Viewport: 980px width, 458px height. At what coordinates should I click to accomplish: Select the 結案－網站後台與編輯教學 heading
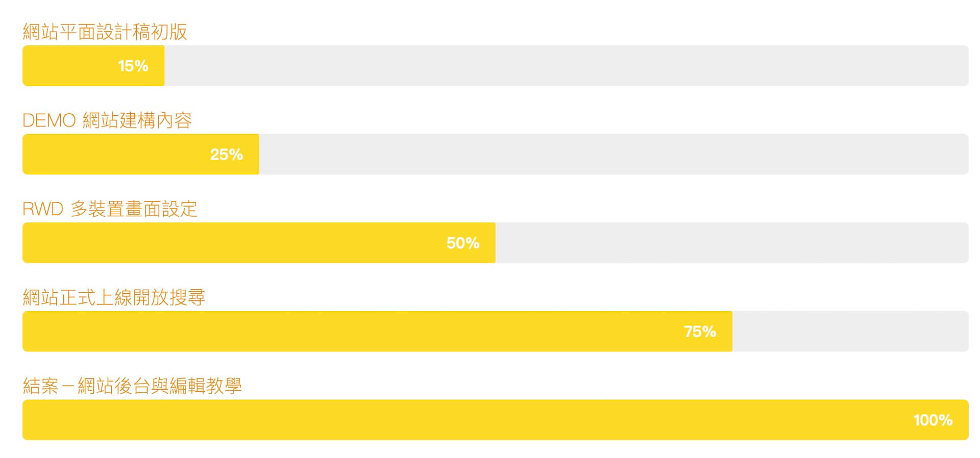pos(132,386)
